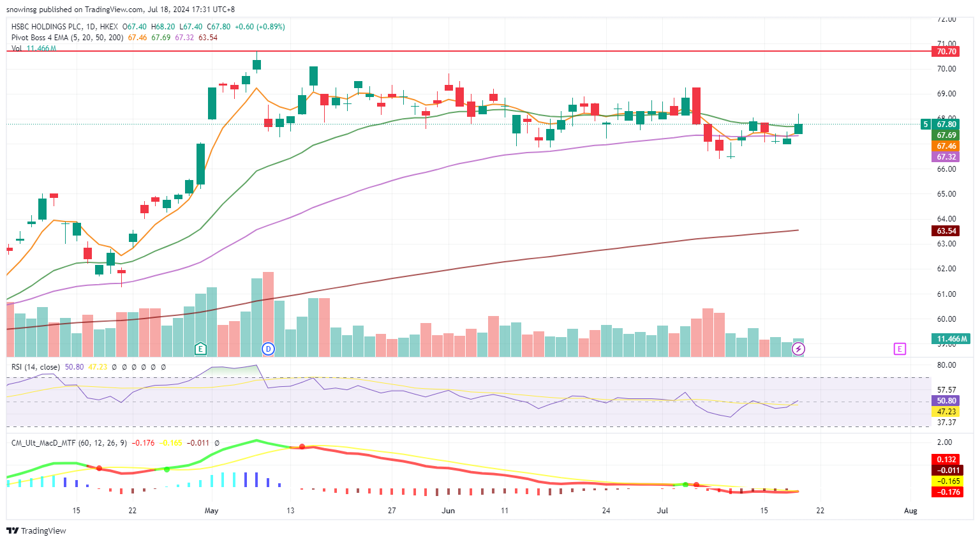Click the green MACD cross dot near 22
980x542 pixels.
click(x=167, y=469)
